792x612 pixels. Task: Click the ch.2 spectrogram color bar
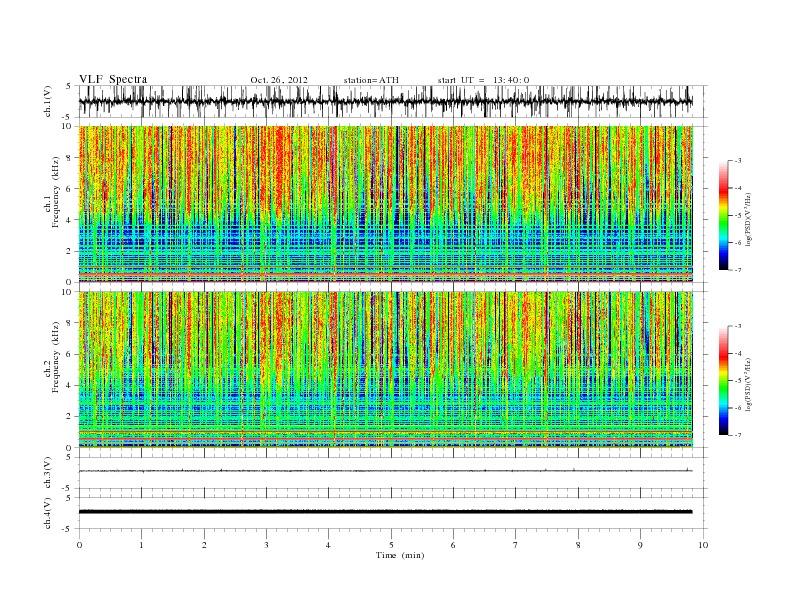point(723,380)
